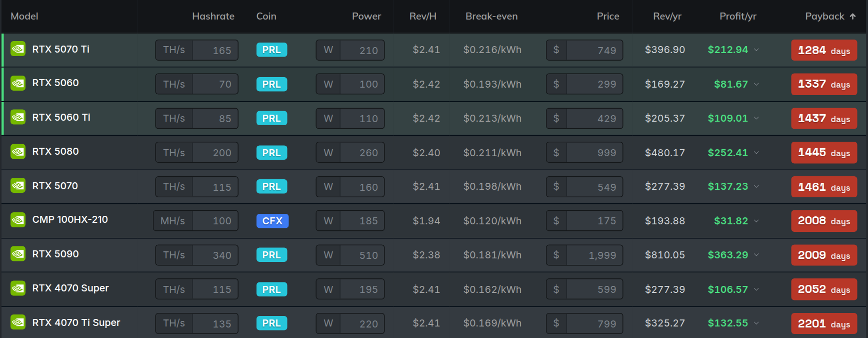Click the $31.82 profit value
Viewport: 868px width, 338px height.
(x=731, y=221)
